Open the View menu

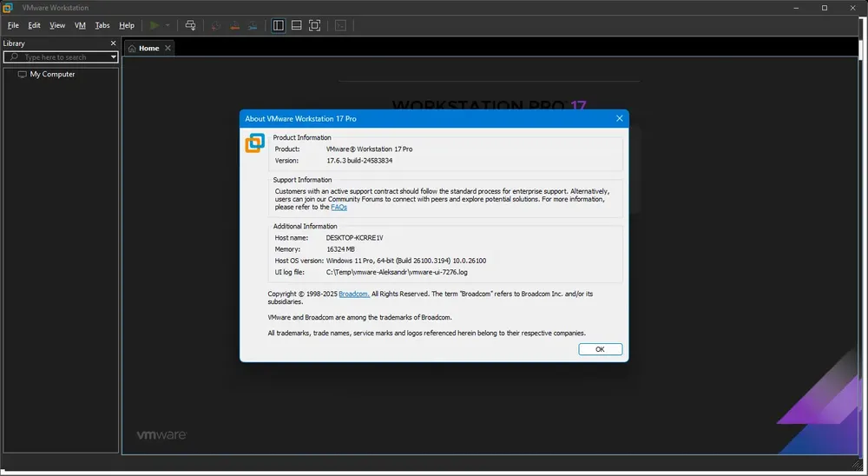pyautogui.click(x=57, y=25)
